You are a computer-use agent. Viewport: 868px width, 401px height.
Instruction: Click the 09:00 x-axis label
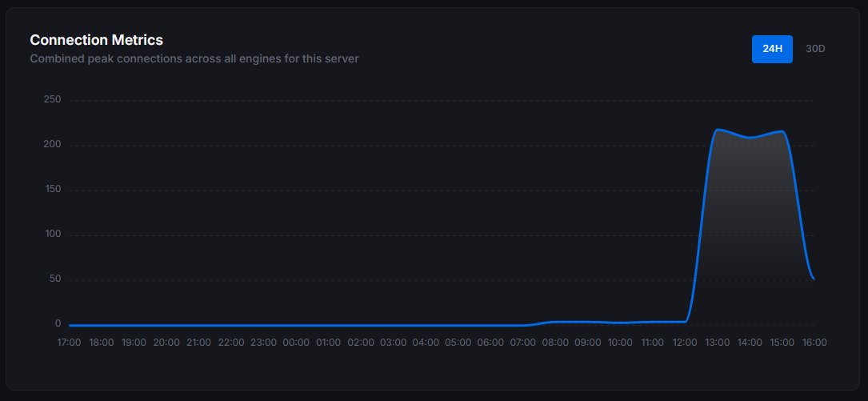[x=587, y=343]
